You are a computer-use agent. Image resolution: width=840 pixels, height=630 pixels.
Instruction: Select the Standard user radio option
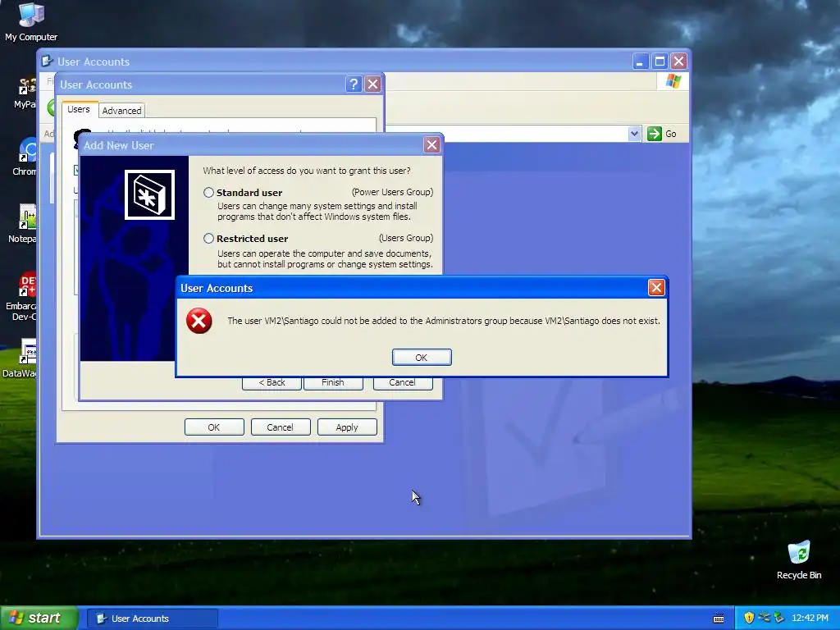pyautogui.click(x=209, y=192)
